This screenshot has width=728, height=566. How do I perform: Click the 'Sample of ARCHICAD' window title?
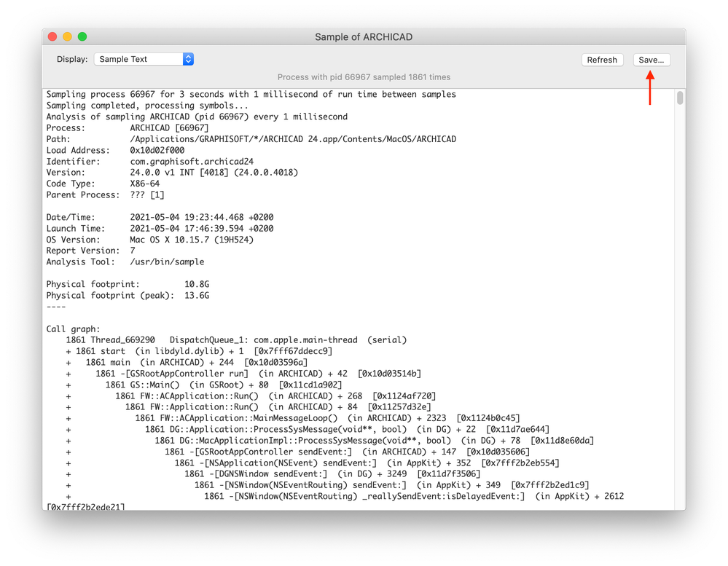tap(364, 37)
